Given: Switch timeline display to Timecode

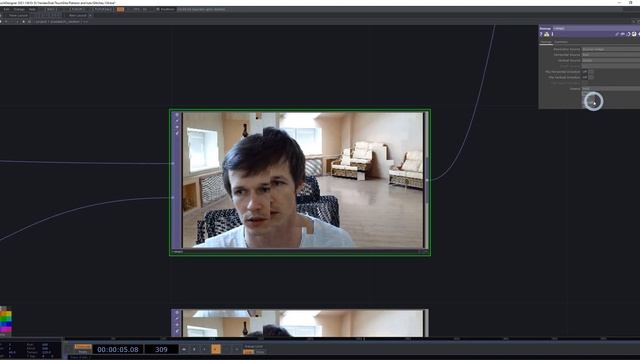Looking at the screenshot, I should click(x=83, y=347).
